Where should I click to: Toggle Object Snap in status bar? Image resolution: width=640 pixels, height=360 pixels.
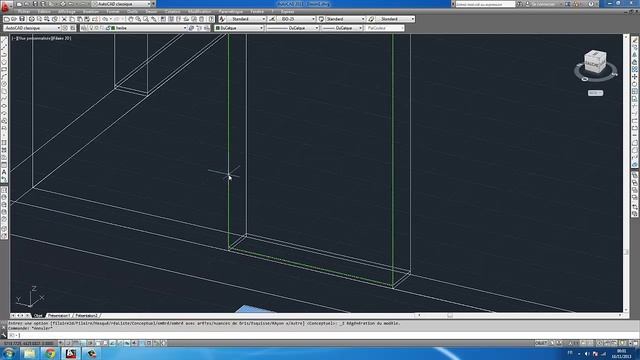[x=98, y=343]
